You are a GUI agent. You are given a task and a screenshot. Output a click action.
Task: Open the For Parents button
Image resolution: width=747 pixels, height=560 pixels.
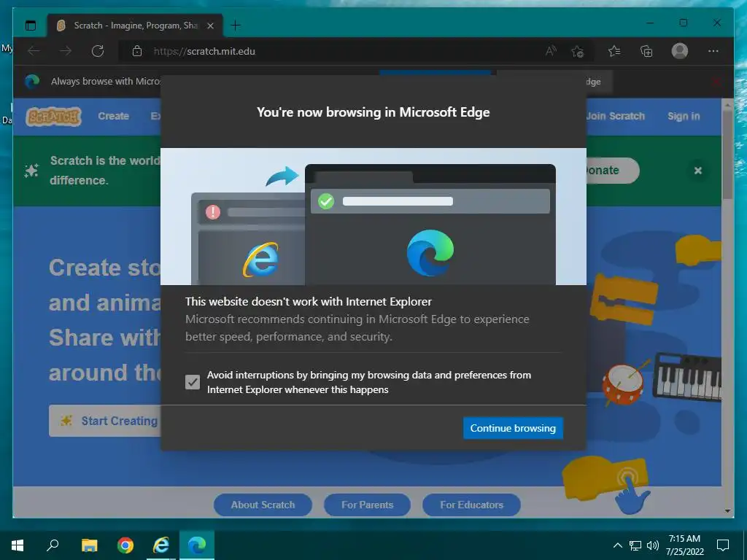pos(368,505)
